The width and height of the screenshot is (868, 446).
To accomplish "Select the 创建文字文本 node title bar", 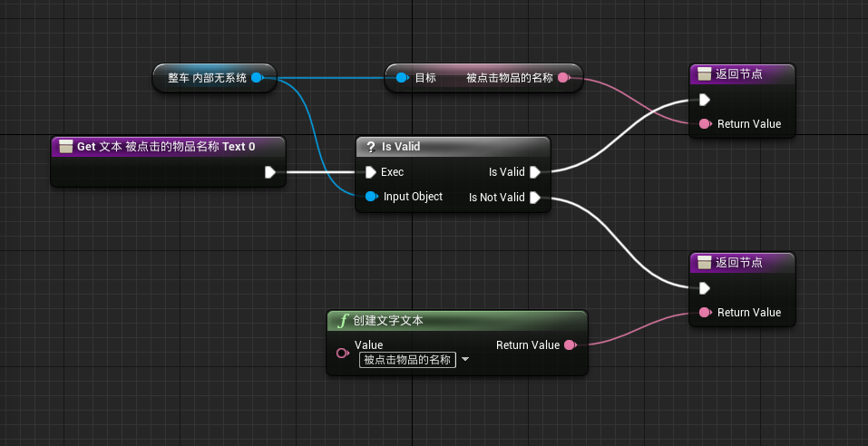I will click(x=457, y=320).
